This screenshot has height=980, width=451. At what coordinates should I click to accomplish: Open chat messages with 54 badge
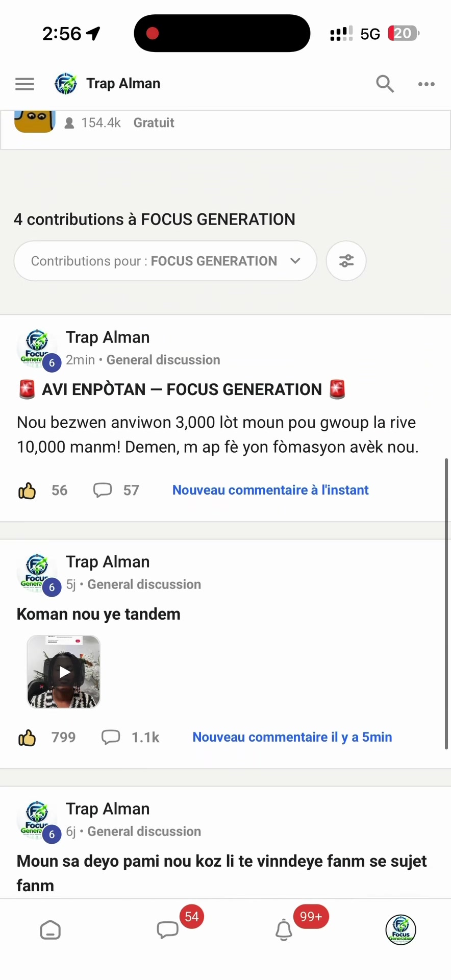pos(167,930)
